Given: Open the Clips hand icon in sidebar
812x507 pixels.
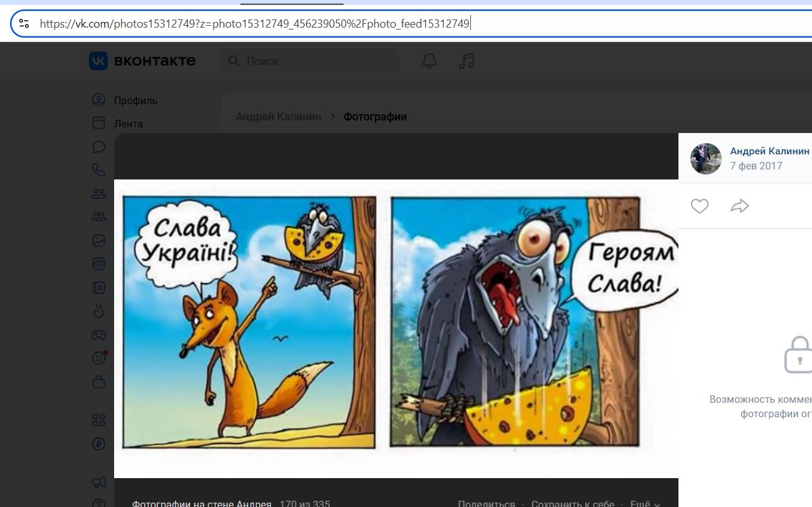Looking at the screenshot, I should (x=98, y=311).
